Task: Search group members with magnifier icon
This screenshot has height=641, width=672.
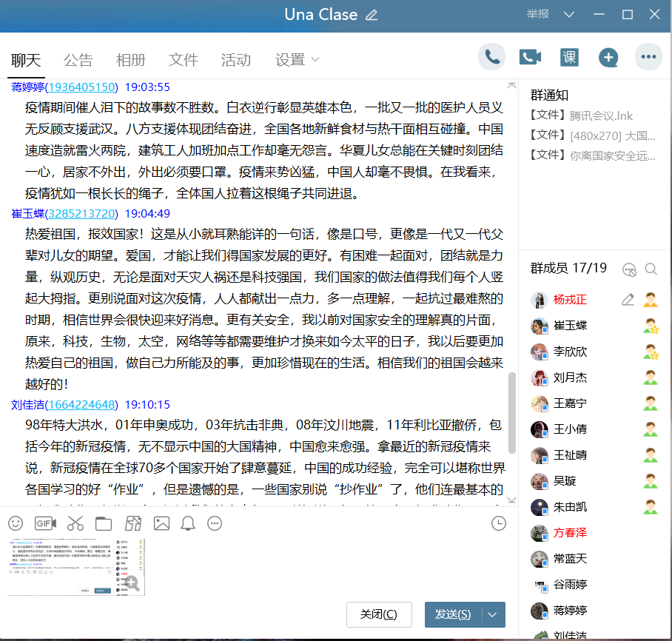Action: (x=651, y=269)
